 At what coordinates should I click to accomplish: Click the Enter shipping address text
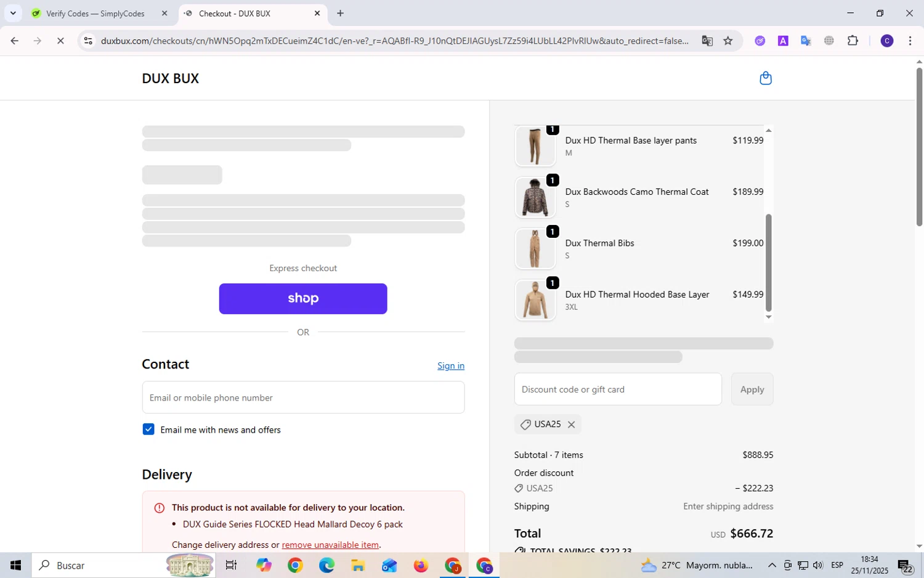728,507
